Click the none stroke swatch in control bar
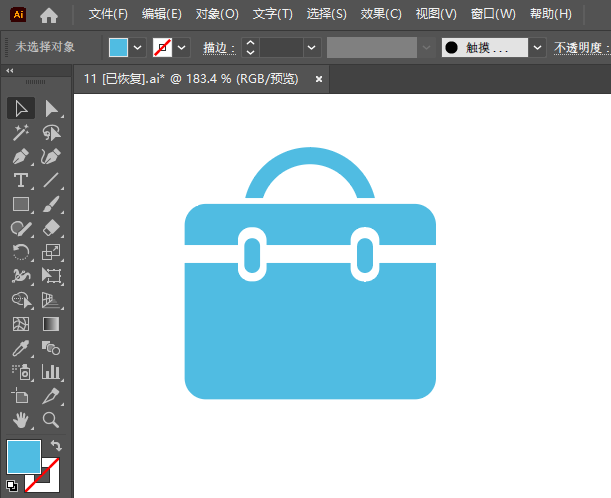This screenshot has height=498, width=611. point(162,48)
